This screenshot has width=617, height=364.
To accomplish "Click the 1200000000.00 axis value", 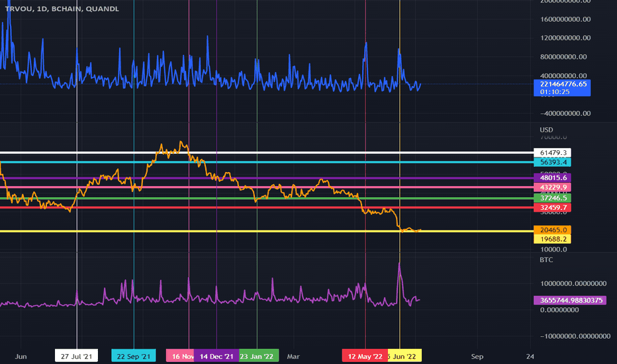I will tap(565, 38).
